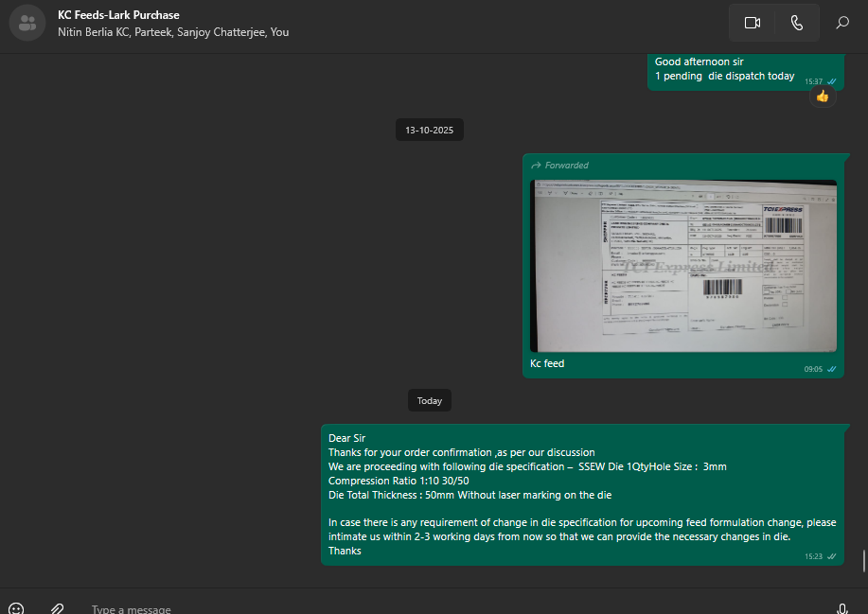Check read ticks on the 15:23 message
This screenshot has width=868, height=614.
point(832,556)
